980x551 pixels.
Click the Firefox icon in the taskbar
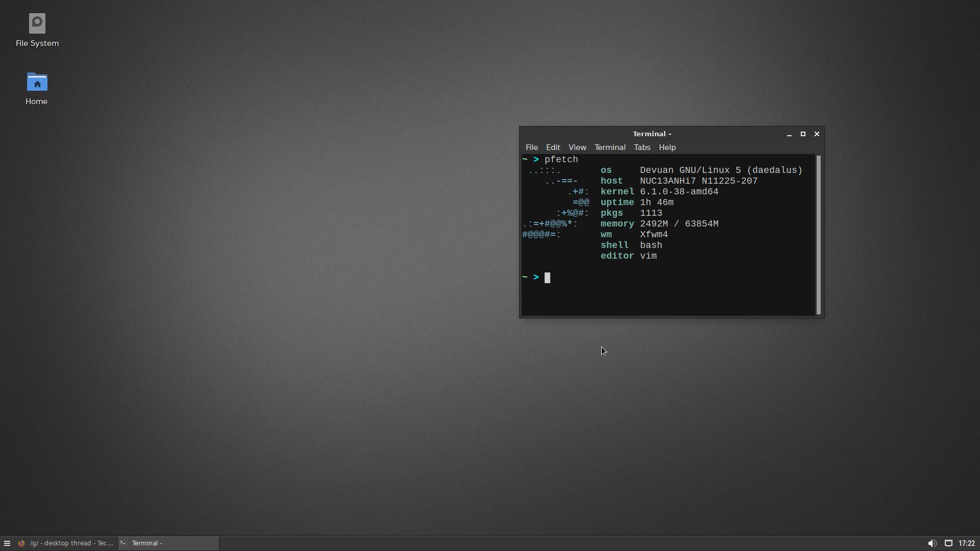tap(21, 543)
